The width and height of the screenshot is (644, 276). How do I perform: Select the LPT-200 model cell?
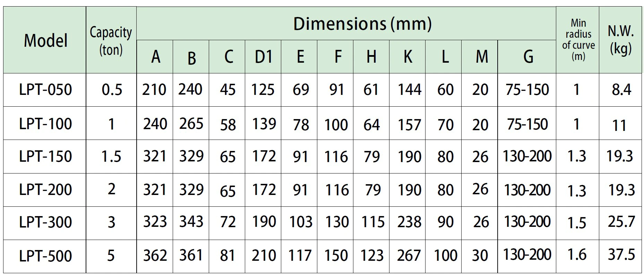[45, 189]
